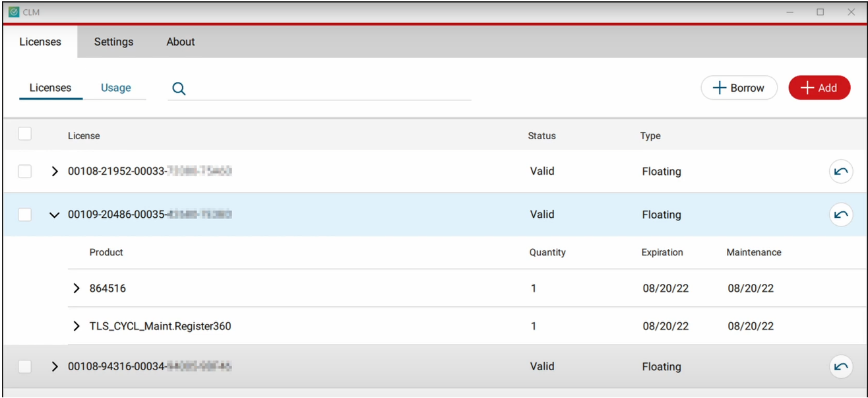Check the box for license 00109-20486-00035
Screen dimensions: 868x398
pos(24,215)
